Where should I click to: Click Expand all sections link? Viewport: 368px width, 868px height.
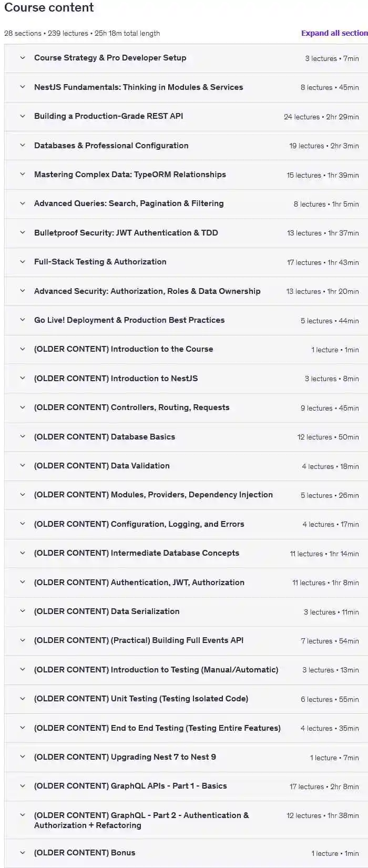(x=334, y=33)
